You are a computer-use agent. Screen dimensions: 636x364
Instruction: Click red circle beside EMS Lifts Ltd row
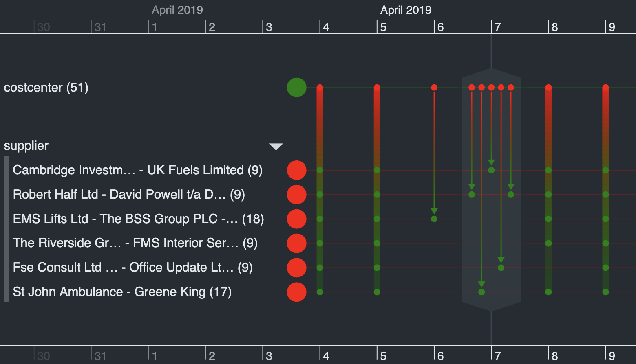point(296,219)
